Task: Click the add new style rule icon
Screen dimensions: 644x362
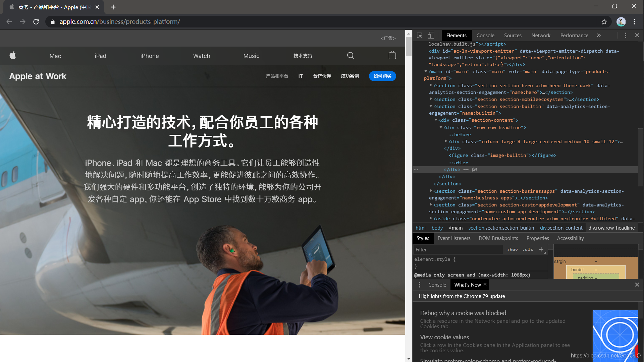Action: pos(542,249)
